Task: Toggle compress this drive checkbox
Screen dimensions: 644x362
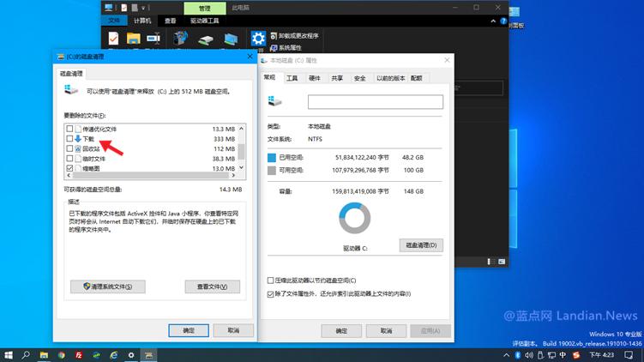Action: point(270,281)
